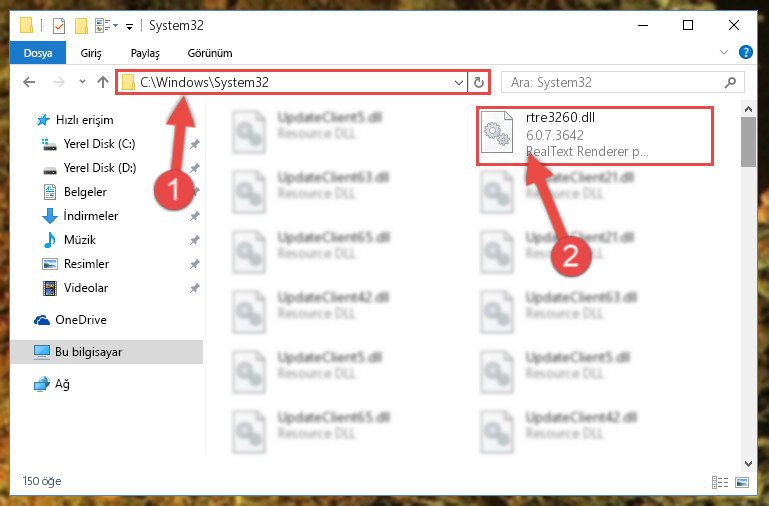Open recent locations dropdown arrow
Image resolution: width=769 pixels, height=506 pixels.
tap(82, 82)
